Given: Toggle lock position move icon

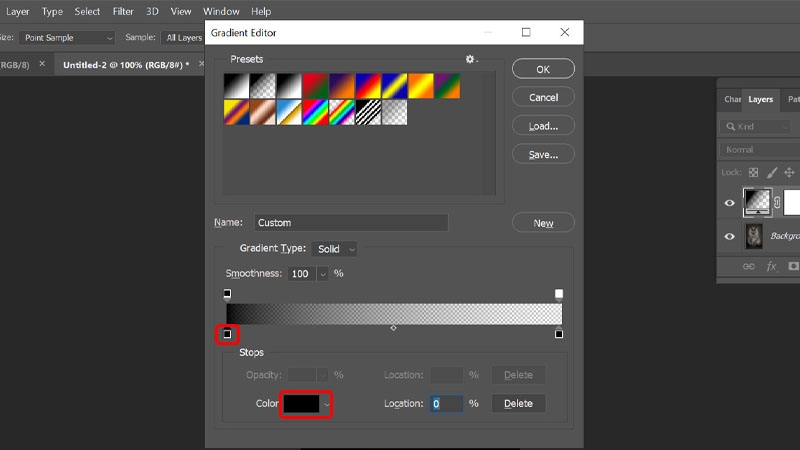Looking at the screenshot, I should 789,172.
